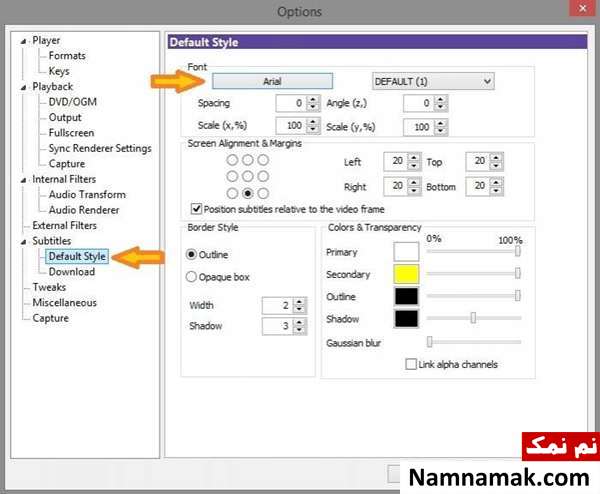600x494 pixels.
Task: Select External Filters in the tree
Action: click(64, 225)
